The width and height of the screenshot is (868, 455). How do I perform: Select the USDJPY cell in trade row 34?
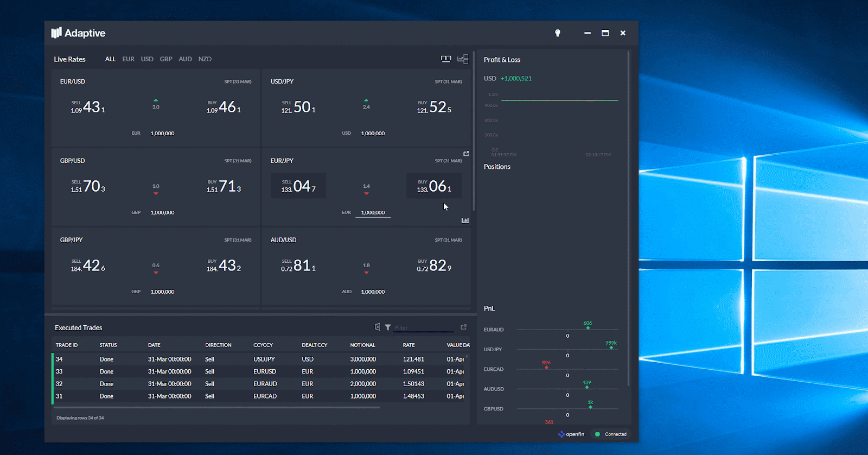coord(264,359)
